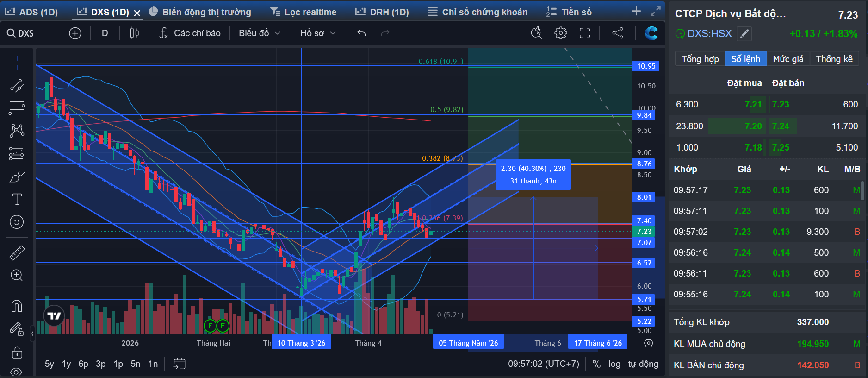This screenshot has width=868, height=378.
Task: Set range to 6p
Action: click(x=83, y=364)
